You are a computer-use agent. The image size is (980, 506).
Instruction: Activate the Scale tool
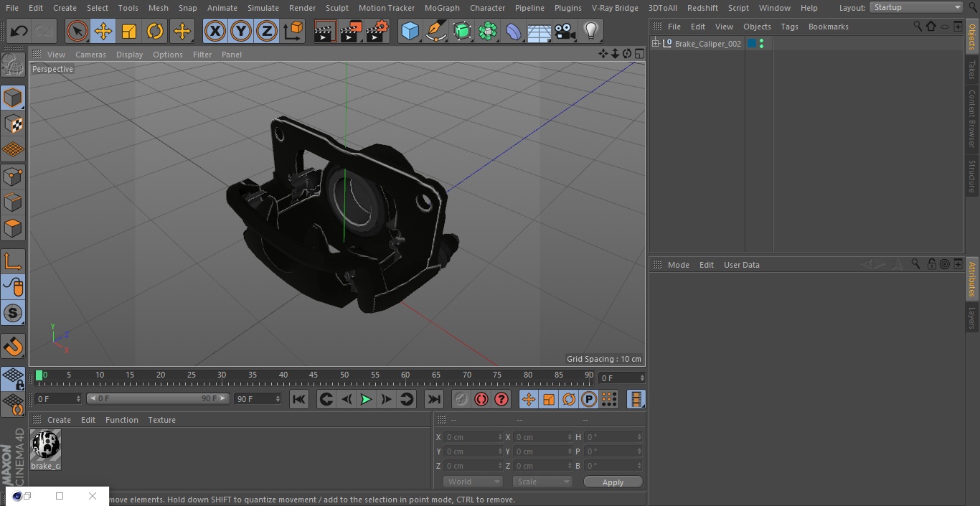click(129, 32)
